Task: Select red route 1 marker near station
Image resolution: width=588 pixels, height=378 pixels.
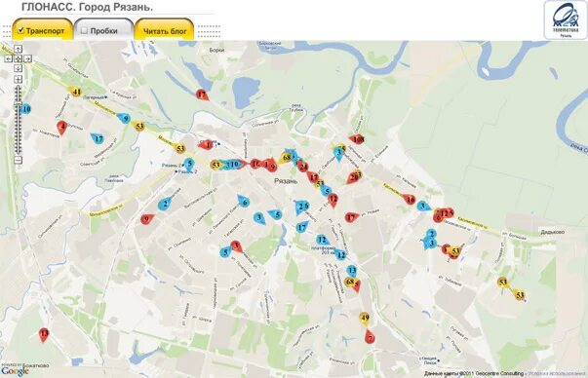Action: point(207,144)
